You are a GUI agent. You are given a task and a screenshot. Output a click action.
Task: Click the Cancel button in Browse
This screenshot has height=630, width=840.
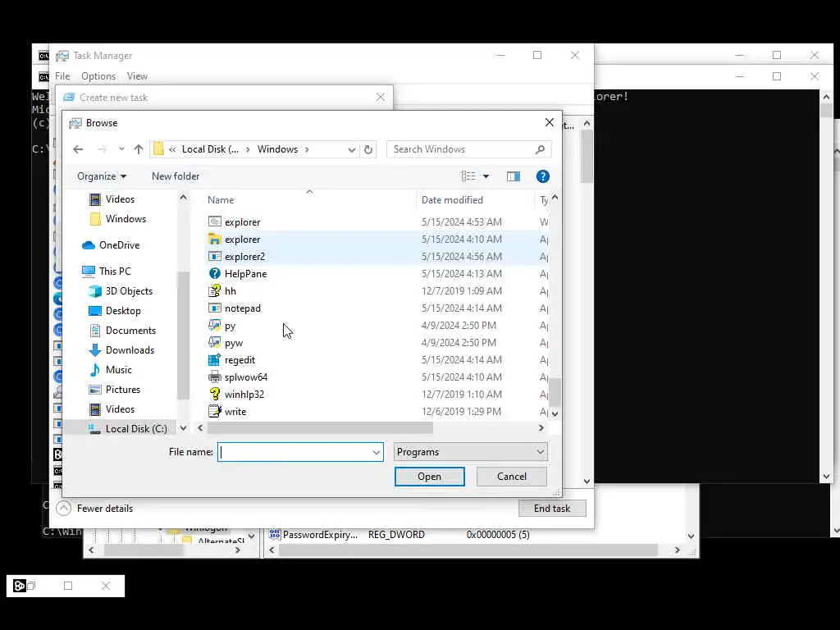point(512,477)
